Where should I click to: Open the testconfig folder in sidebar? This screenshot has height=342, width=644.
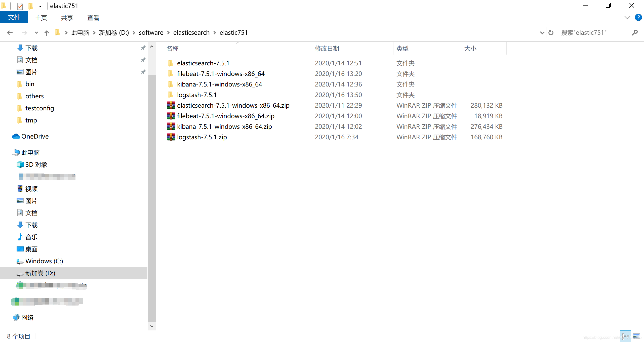tap(39, 108)
